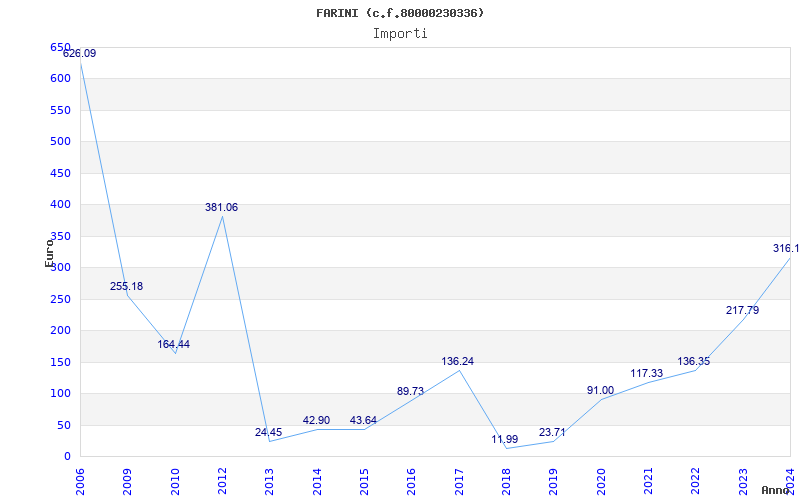Screen dimensions: 800x500
Task: Select the 136.35 data label
Action: pos(693,362)
